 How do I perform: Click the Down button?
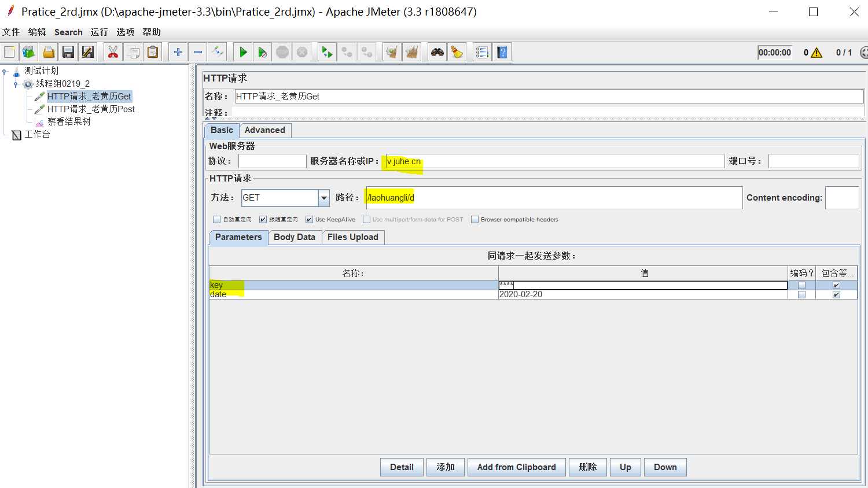665,467
